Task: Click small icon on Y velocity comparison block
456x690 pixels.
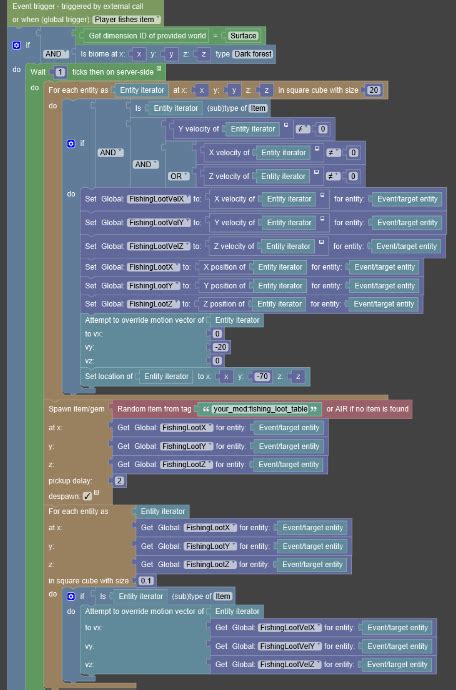Action: pyautogui.click(x=286, y=125)
